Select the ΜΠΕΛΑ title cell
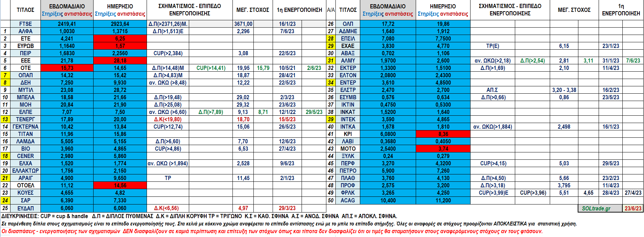Viewport: 644px width, 237px height. click(25, 97)
